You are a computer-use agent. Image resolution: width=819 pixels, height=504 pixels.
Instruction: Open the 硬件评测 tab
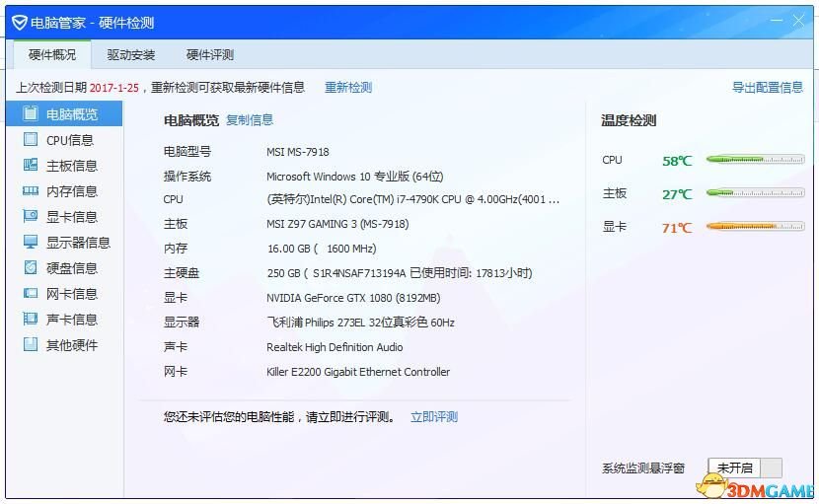[x=210, y=54]
